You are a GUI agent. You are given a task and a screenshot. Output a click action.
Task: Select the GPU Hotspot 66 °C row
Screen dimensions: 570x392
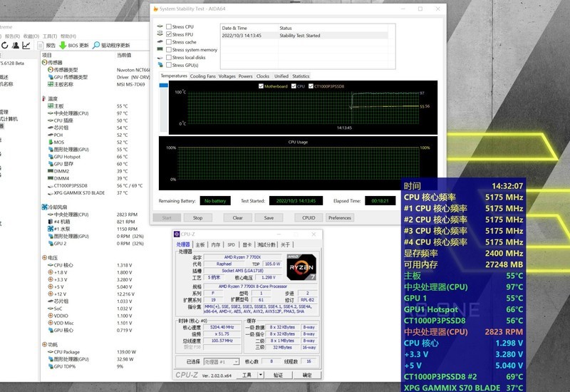point(95,157)
